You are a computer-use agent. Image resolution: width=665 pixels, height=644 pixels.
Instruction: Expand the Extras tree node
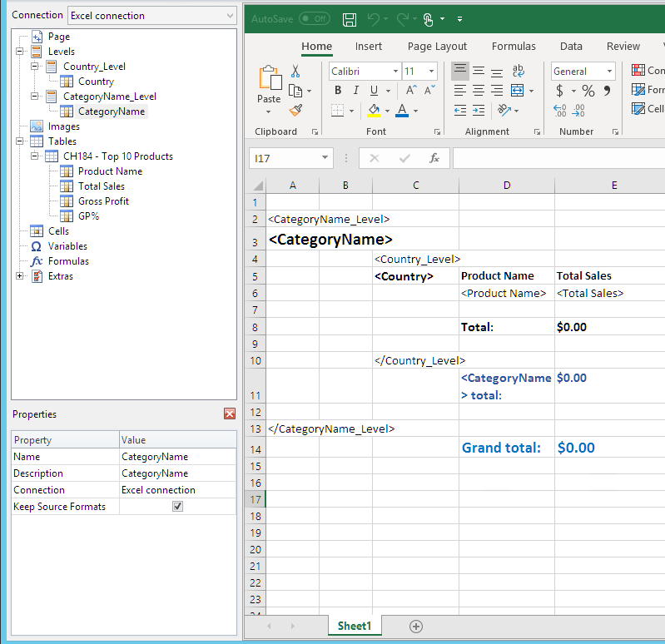[20, 276]
